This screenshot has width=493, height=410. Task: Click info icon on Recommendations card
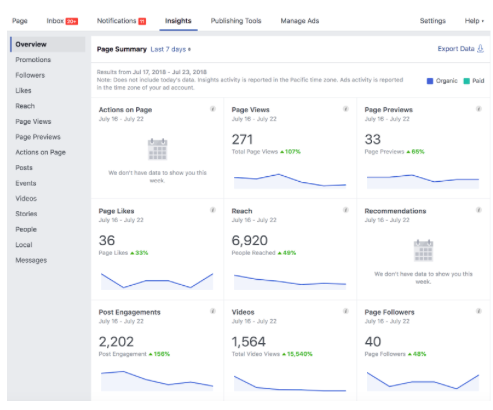point(478,210)
